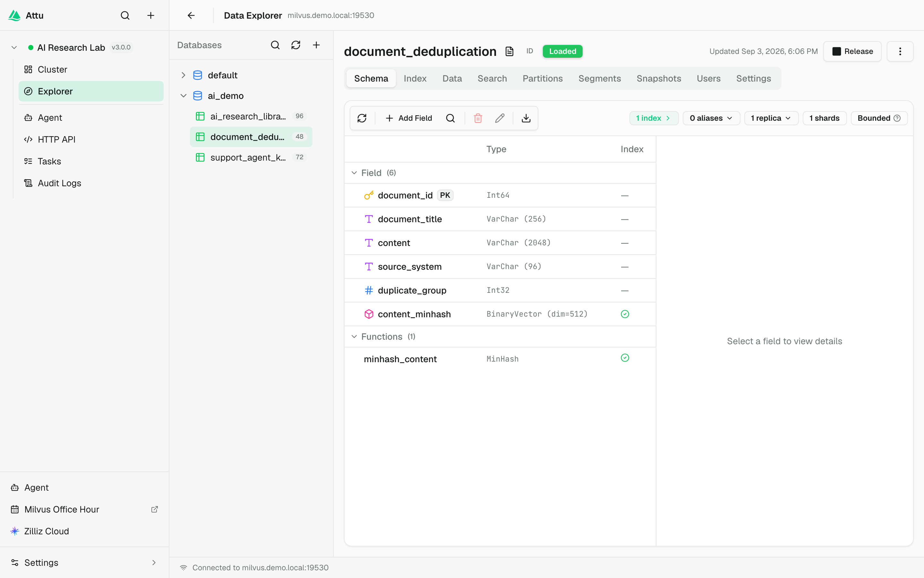Click the 1 shards chip
This screenshot has height=578, width=924.
(x=824, y=118)
